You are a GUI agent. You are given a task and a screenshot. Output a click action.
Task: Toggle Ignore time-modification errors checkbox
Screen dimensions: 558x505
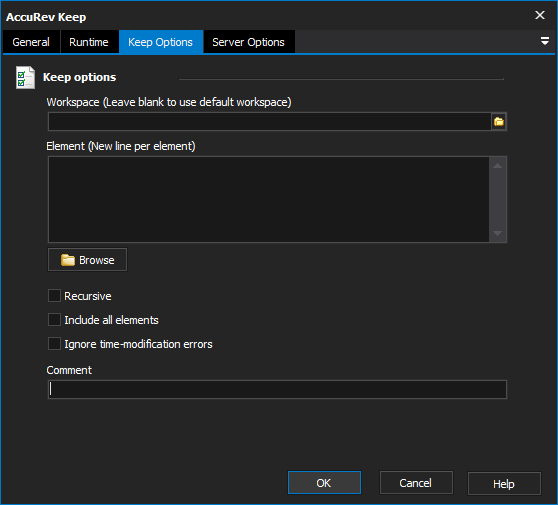click(54, 344)
